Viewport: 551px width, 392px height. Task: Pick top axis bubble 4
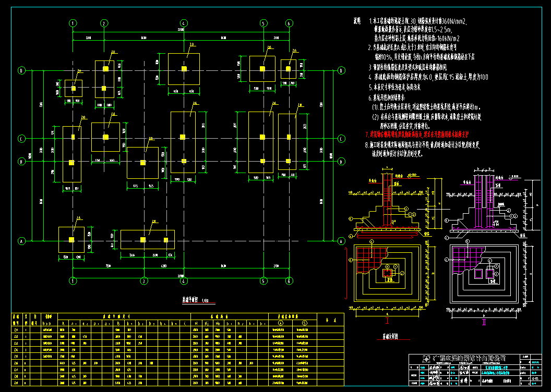pos(184,23)
